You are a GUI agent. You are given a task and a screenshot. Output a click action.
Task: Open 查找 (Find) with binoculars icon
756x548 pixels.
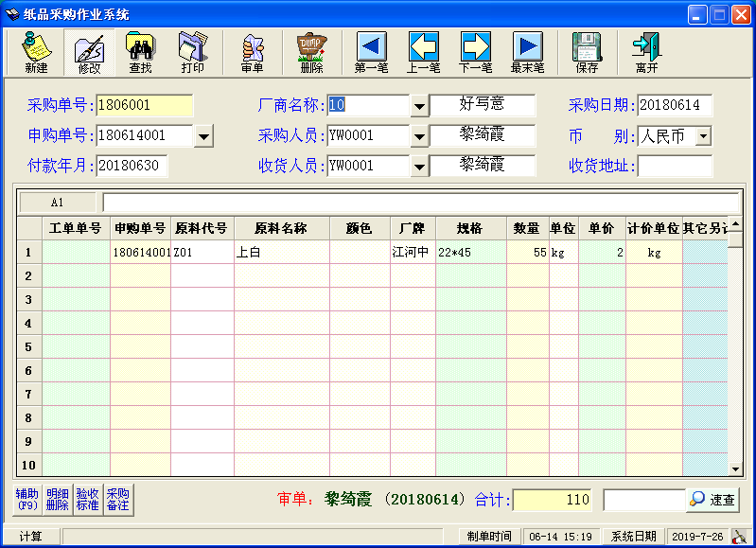140,52
